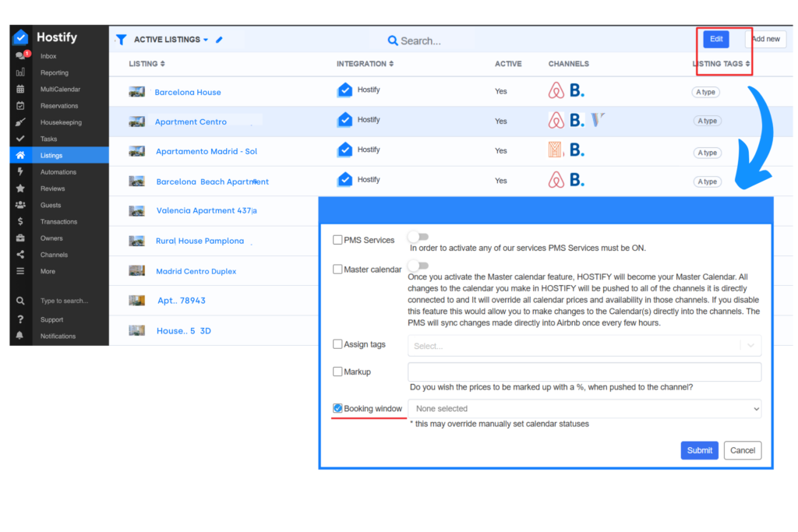This screenshot has height=532, width=798.
Task: Turn on the Master calendar slider switch
Action: point(418,266)
